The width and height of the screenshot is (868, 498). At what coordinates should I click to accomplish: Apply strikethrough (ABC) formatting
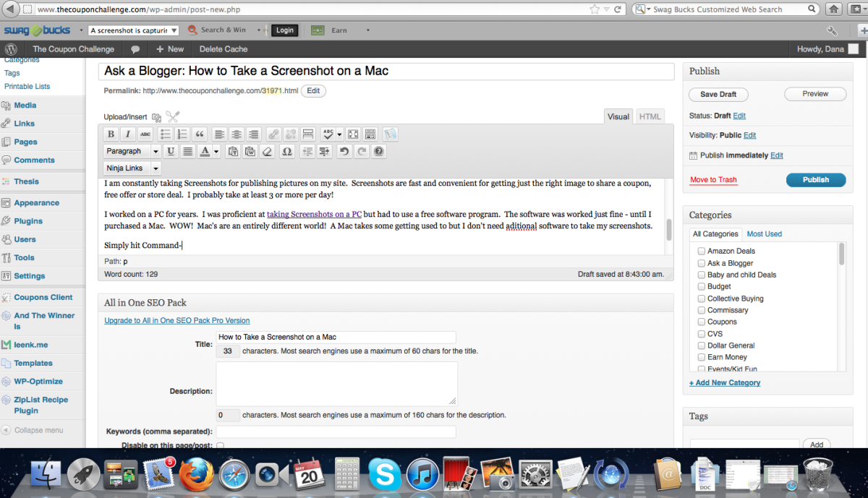tap(145, 134)
